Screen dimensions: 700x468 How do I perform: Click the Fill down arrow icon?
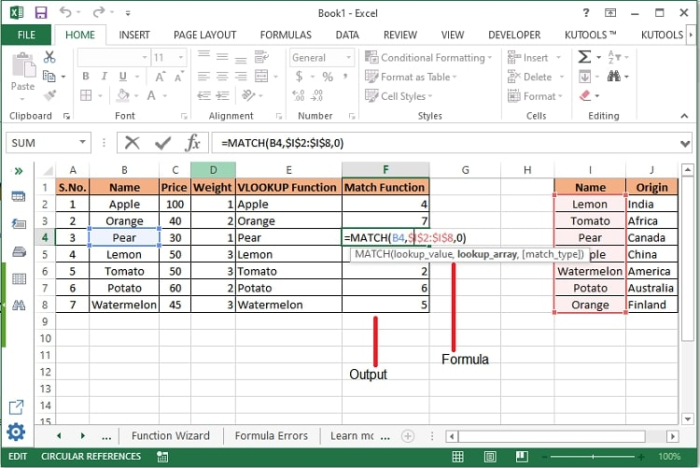tap(584, 76)
